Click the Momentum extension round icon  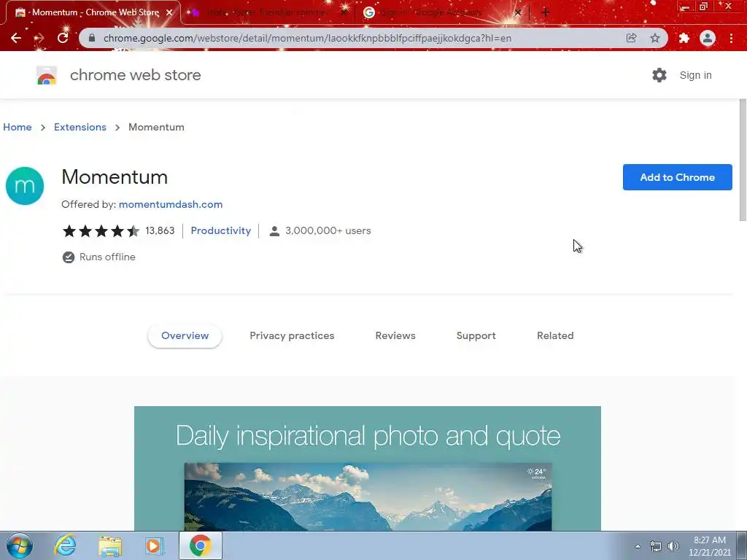(x=25, y=186)
